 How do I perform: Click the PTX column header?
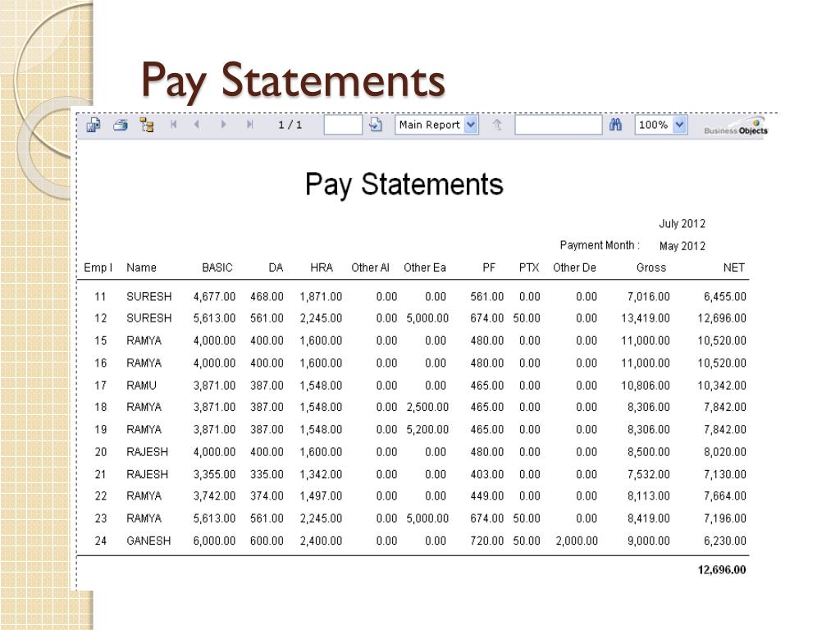click(x=529, y=267)
